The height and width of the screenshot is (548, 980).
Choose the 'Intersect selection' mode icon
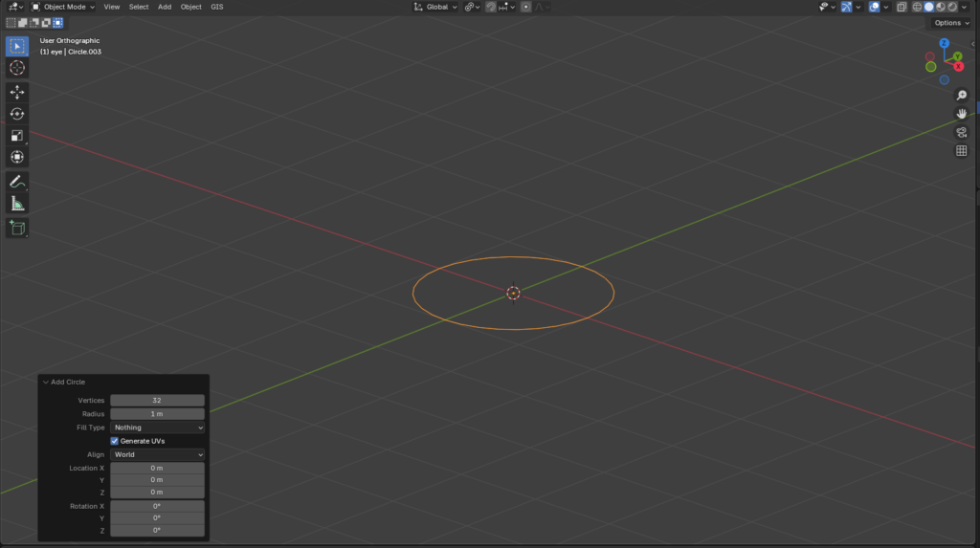click(x=58, y=23)
